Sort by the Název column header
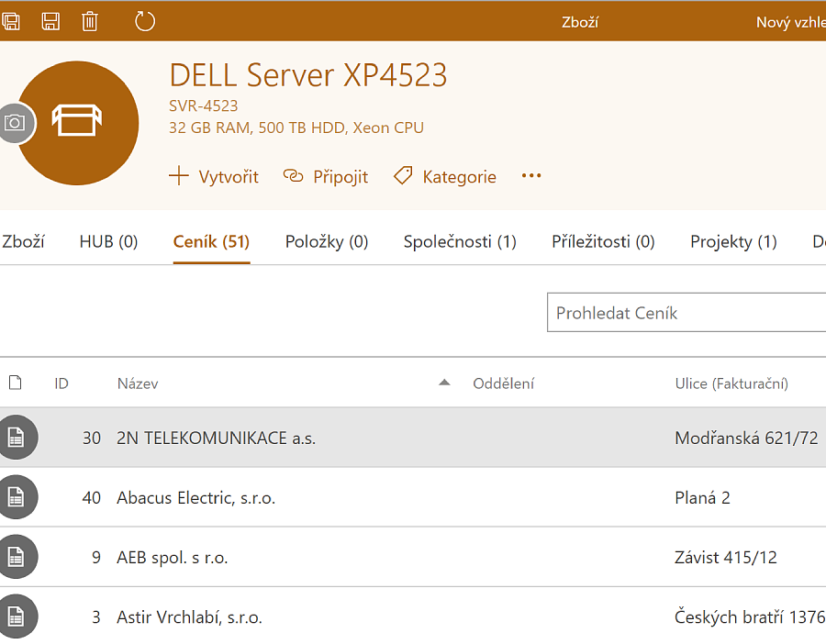This screenshot has width=826, height=644. (138, 383)
